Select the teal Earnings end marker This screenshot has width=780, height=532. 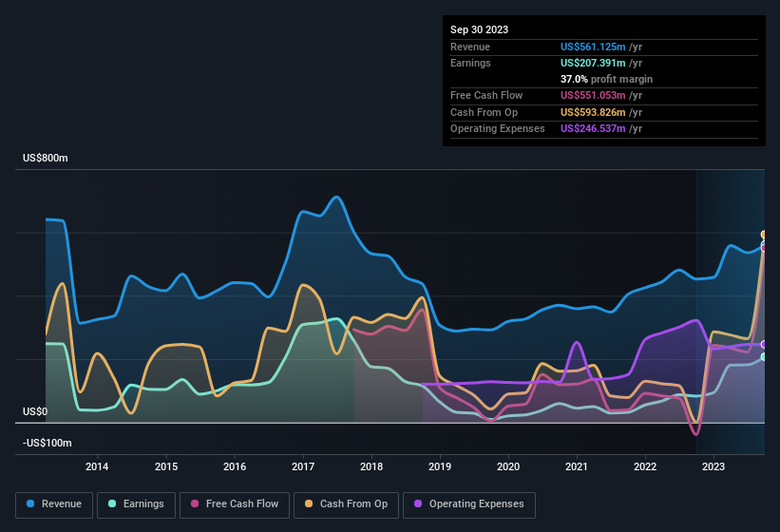(x=764, y=357)
